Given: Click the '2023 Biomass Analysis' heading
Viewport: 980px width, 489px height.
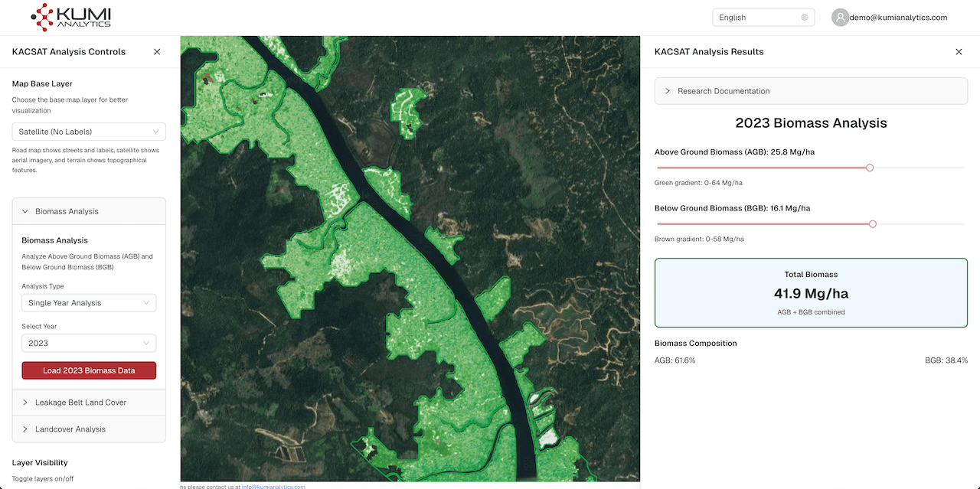Looking at the screenshot, I should coord(811,123).
